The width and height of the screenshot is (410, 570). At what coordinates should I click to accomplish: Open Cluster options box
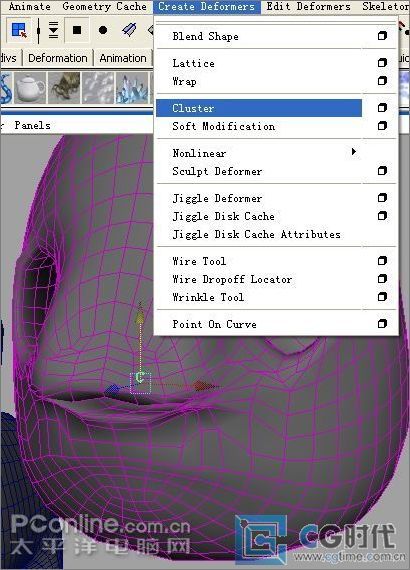382,108
